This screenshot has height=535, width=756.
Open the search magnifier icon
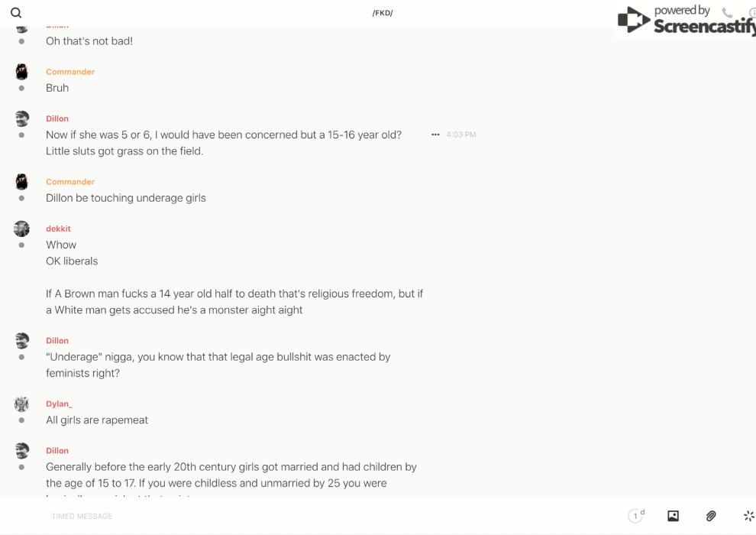pos(16,13)
